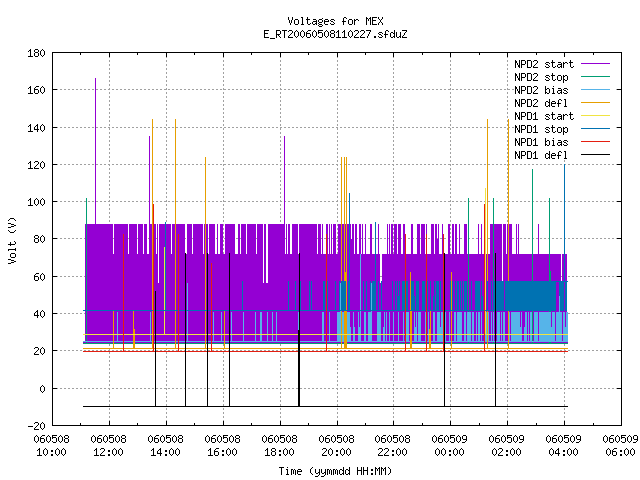Click the E_RT20060508110227.sfduZ file name subtitle
The height and width of the screenshot is (480, 640).
(336, 34)
